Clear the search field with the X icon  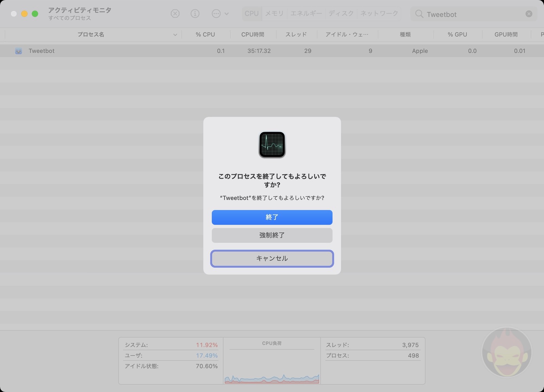click(529, 14)
